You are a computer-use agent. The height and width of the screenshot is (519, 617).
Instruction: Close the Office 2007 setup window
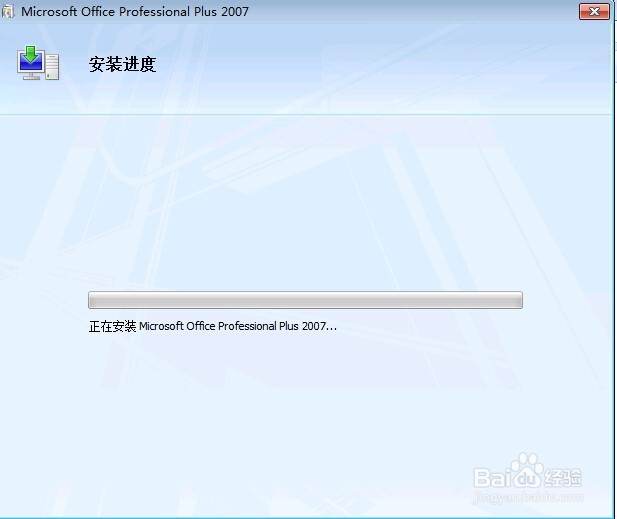594,11
